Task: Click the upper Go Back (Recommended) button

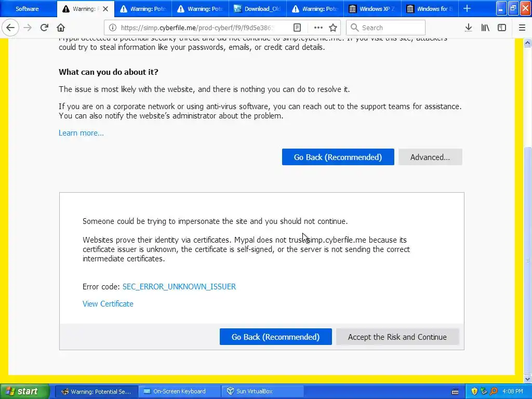Action: [x=338, y=157]
